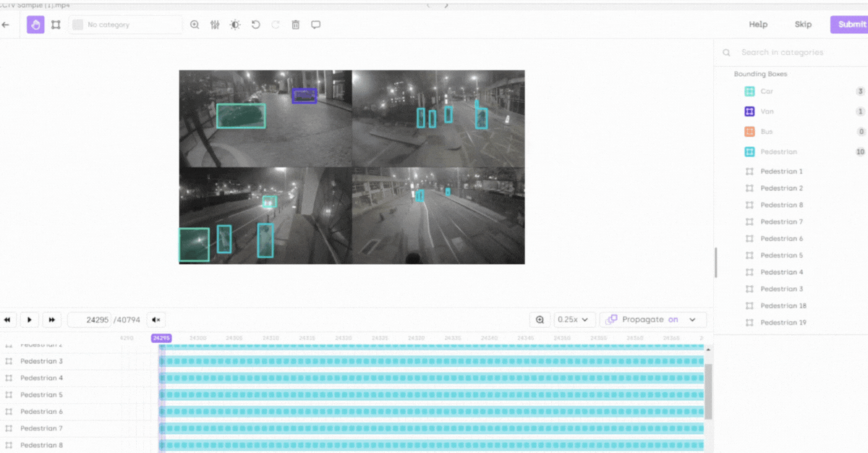The height and width of the screenshot is (453, 868).
Task: Click the search magnifier icon in sidebar
Action: tap(727, 52)
